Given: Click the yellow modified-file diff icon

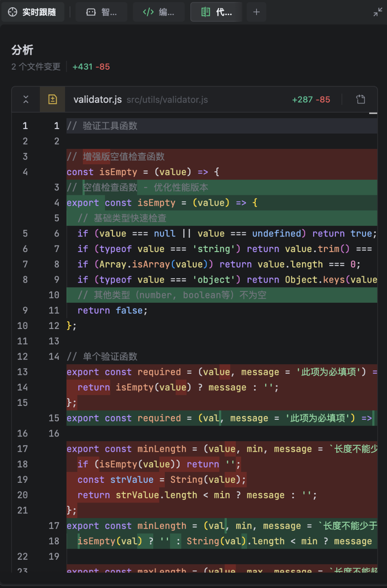Looking at the screenshot, I should pos(53,99).
